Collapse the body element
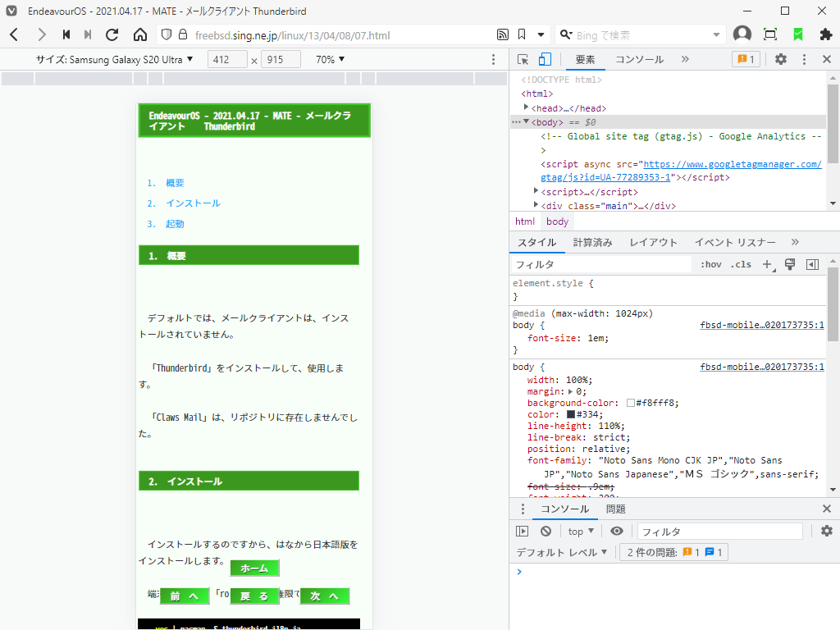The height and width of the screenshot is (630, 840). (x=526, y=121)
